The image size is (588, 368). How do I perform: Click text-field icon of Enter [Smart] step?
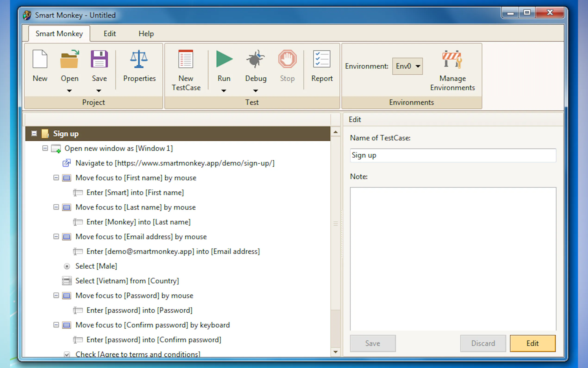(x=78, y=193)
